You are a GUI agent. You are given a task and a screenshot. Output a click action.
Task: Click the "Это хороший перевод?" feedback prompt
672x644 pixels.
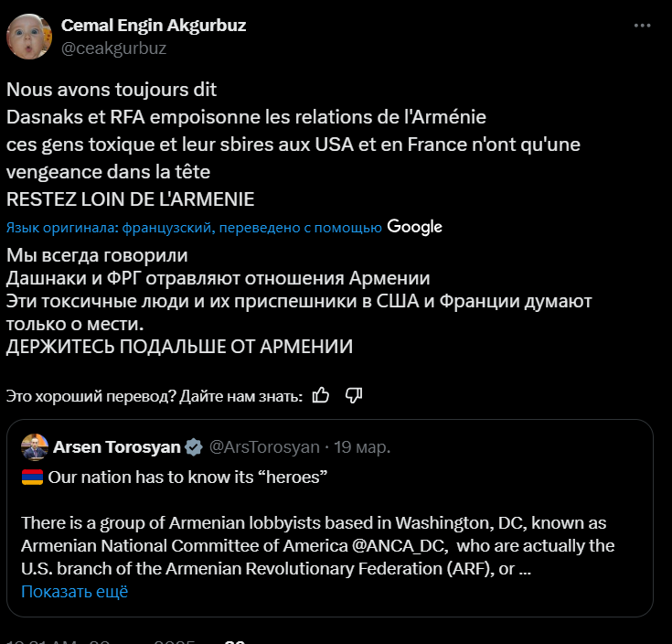[154, 396]
